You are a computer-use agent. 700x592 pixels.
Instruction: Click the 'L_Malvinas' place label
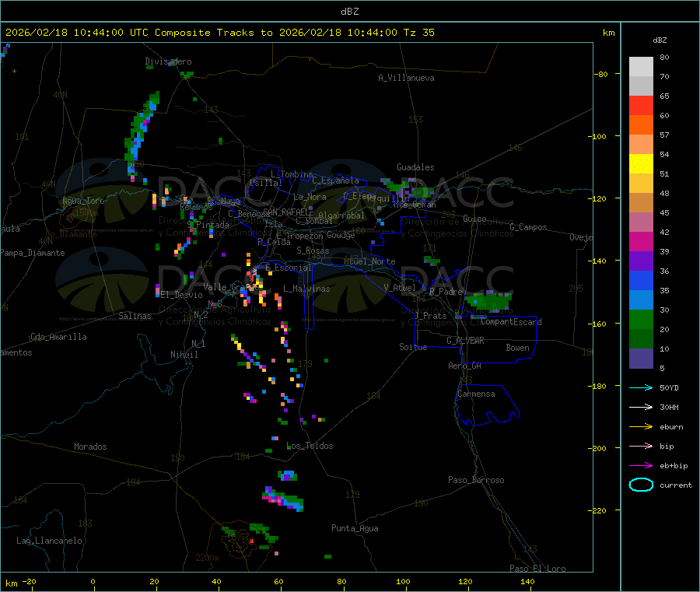[x=306, y=289]
